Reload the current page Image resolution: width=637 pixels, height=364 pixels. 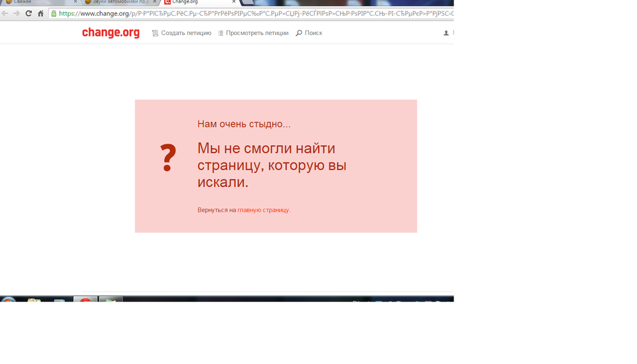(29, 13)
